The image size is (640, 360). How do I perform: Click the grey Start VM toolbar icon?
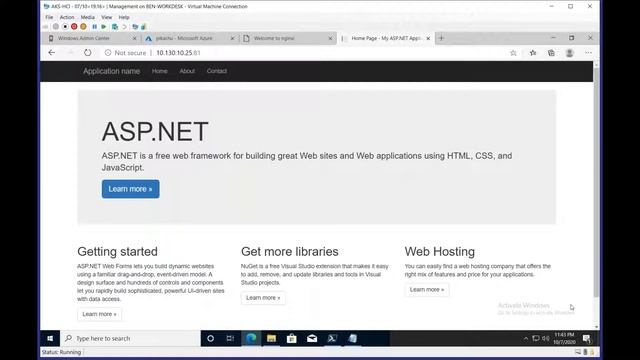pyautogui.click(x=56, y=27)
